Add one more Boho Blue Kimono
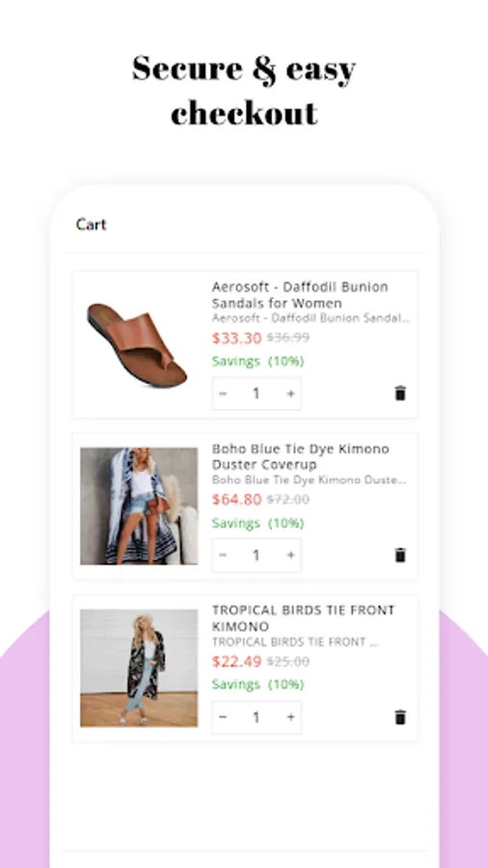The height and width of the screenshot is (868, 488). coord(290,556)
